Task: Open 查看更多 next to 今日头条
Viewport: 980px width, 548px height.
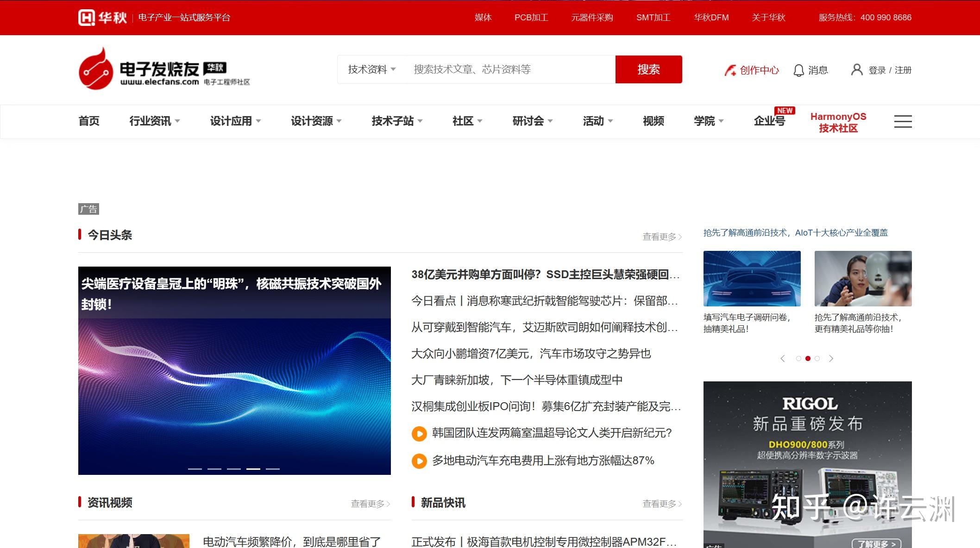Action: click(x=661, y=236)
